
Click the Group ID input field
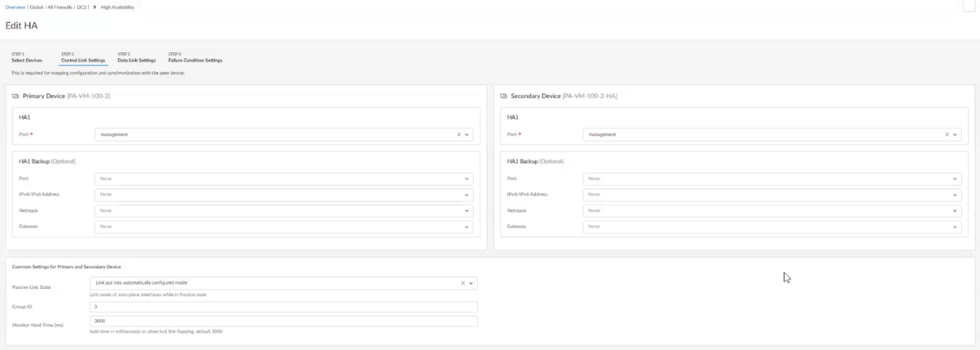283,307
